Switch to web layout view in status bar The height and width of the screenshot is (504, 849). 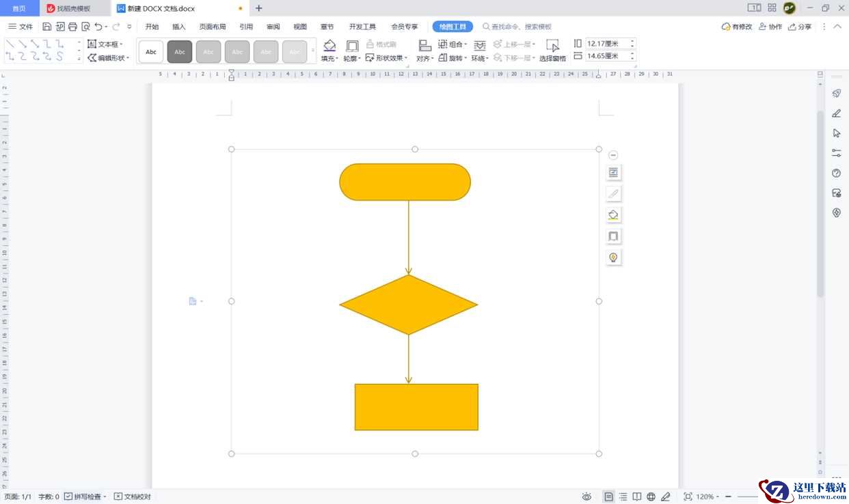point(651,496)
